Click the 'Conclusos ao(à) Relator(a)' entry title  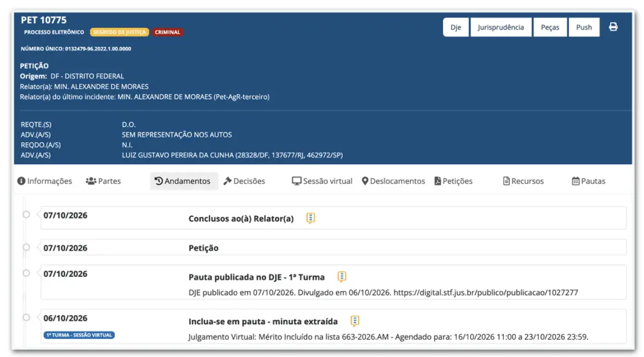pos(241,218)
